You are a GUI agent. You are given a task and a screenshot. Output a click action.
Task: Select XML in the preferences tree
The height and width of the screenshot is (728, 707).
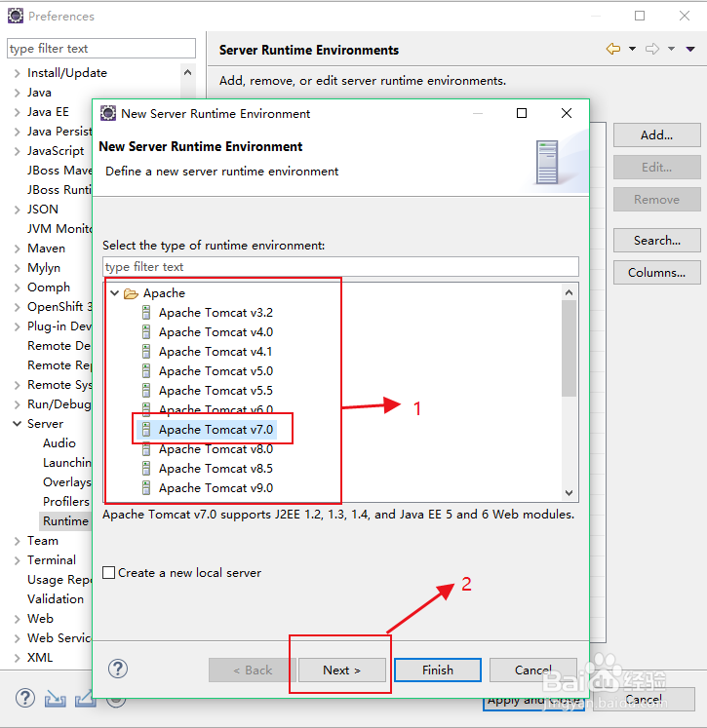click(40, 658)
